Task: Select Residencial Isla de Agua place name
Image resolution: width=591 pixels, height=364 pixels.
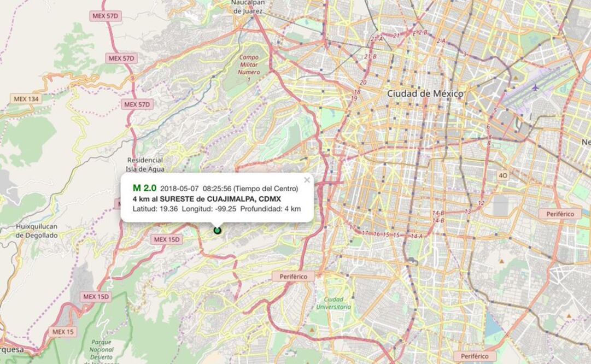Action: tap(145, 165)
